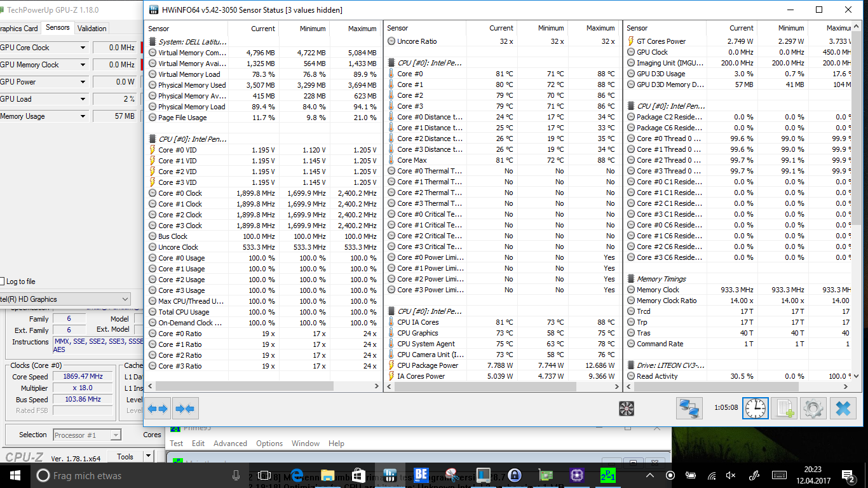Image resolution: width=868 pixels, height=488 pixels.
Task: Open Task View on the taskbar
Action: tap(266, 475)
